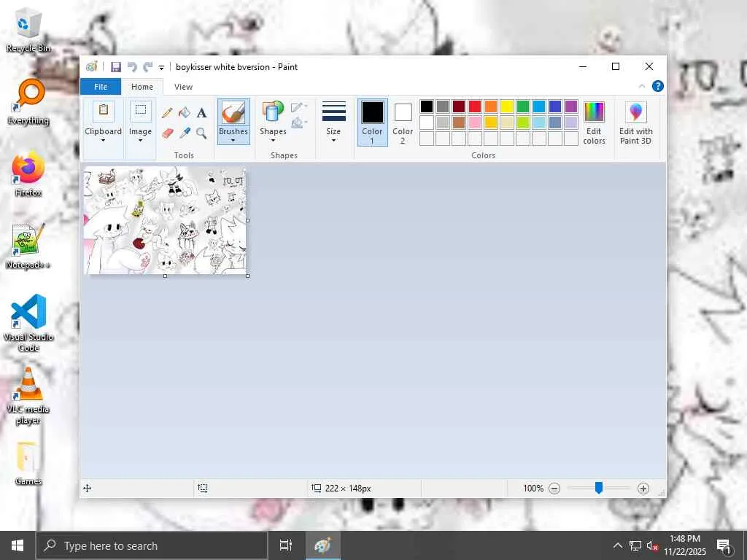
Task: Click the Redo arrow in the title bar
Action: 148,67
